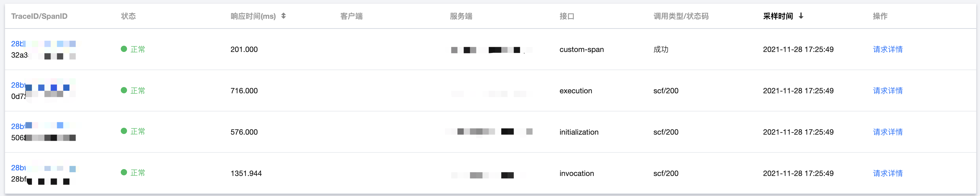
Task: Open 请求详情 for execution row
Action: [x=888, y=90]
